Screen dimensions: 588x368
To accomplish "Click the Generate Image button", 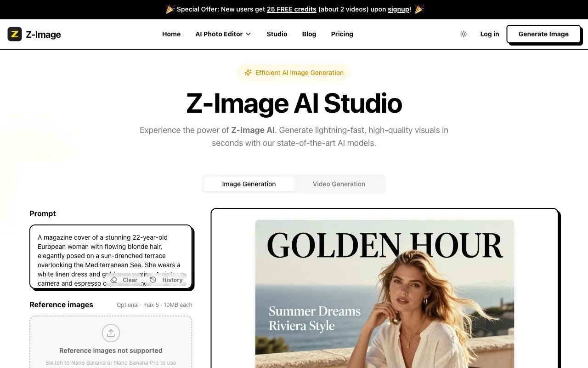I will (x=543, y=34).
